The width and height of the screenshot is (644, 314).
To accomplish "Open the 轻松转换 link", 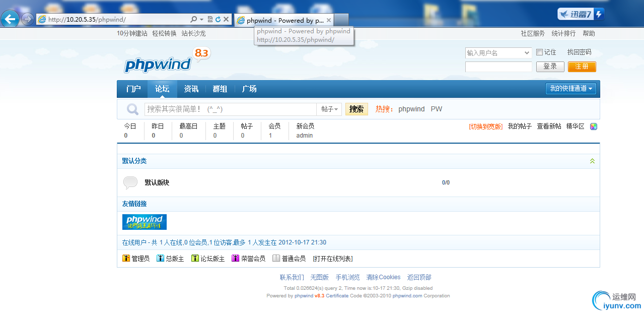I will pyautogui.click(x=164, y=34).
